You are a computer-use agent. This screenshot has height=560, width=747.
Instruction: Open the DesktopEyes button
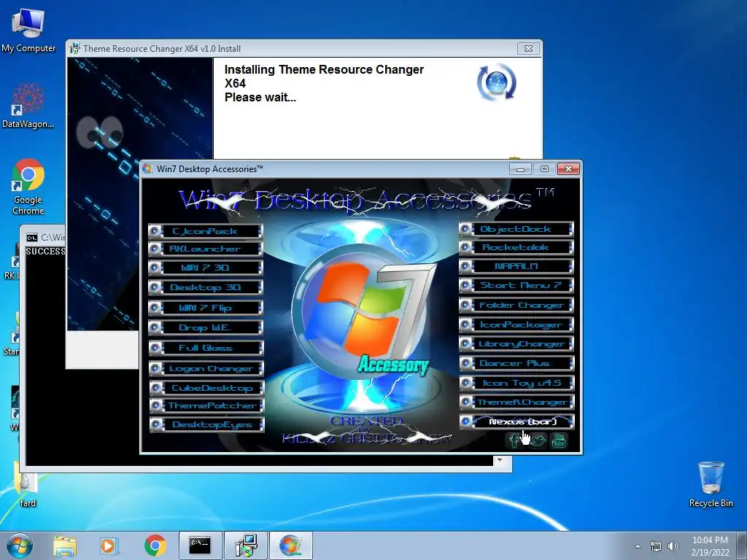206,425
